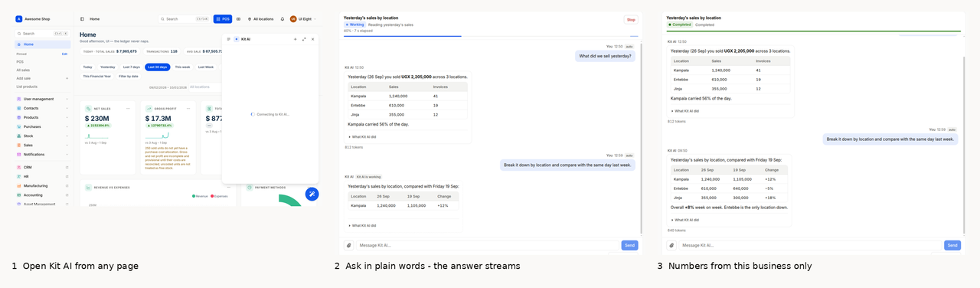The image size is (980, 288).
Task: Click the attachment paperclip in the right chat
Action: click(672, 245)
